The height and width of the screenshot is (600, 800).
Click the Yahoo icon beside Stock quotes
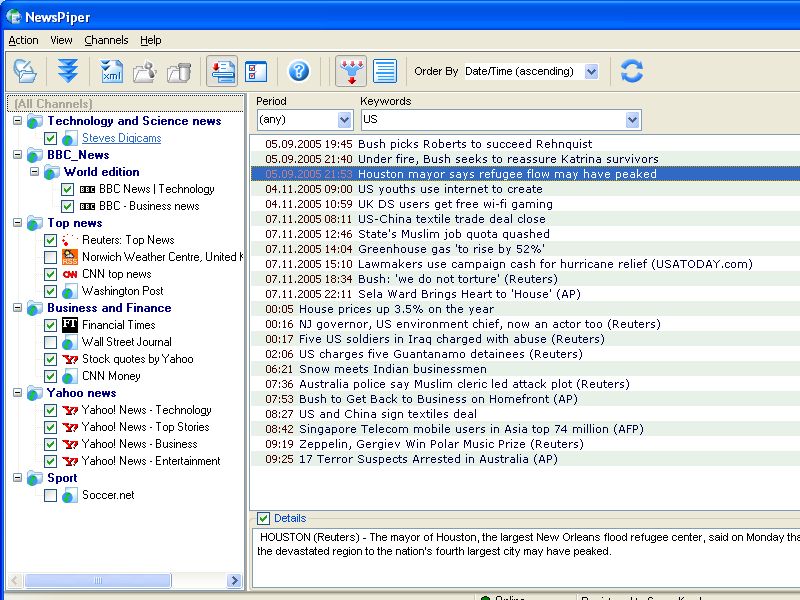click(x=70, y=359)
